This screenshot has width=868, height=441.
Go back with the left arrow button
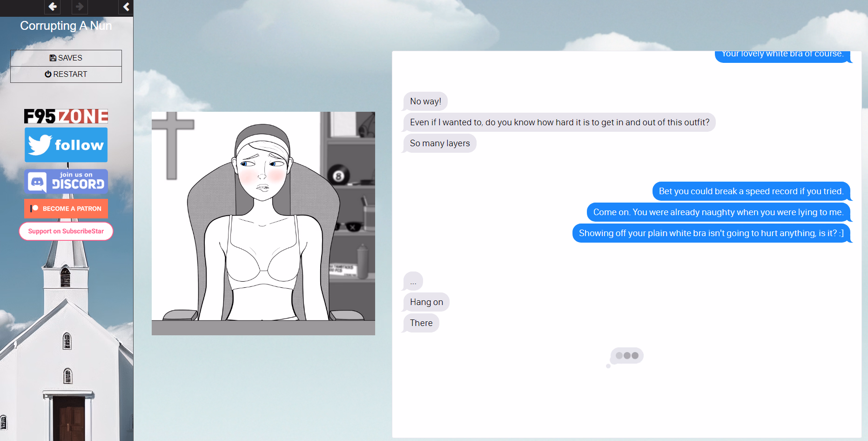[x=52, y=7]
